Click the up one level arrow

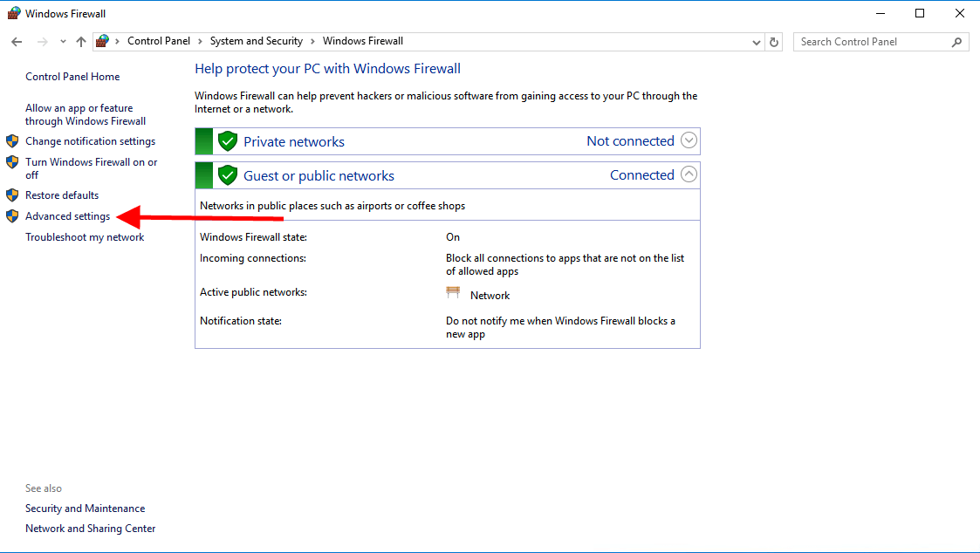tap(81, 42)
